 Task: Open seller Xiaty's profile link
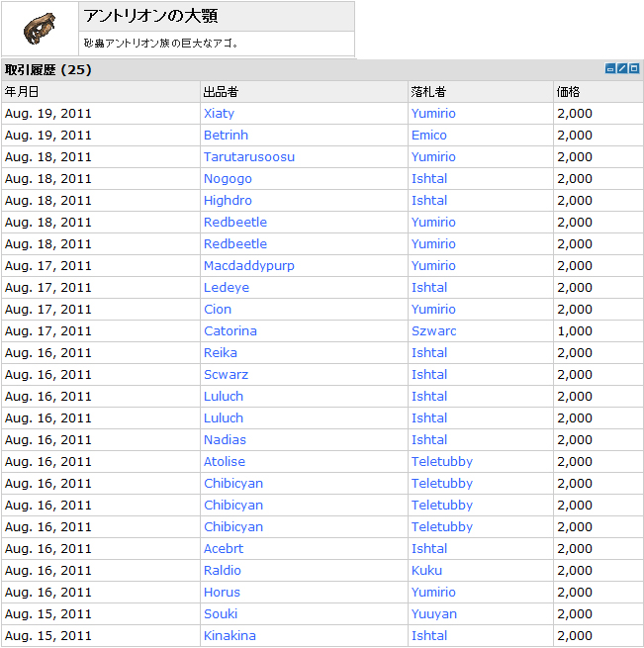pos(219,113)
